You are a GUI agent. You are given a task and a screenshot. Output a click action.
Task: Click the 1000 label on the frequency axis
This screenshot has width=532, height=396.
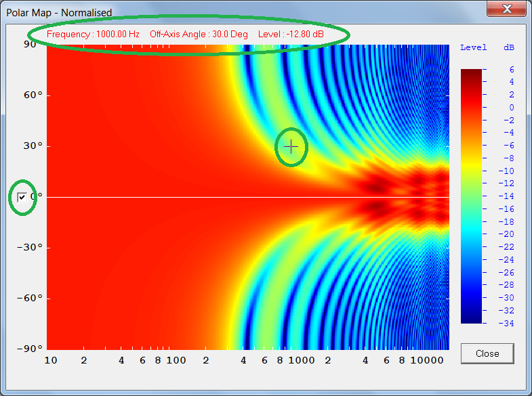[x=302, y=360]
